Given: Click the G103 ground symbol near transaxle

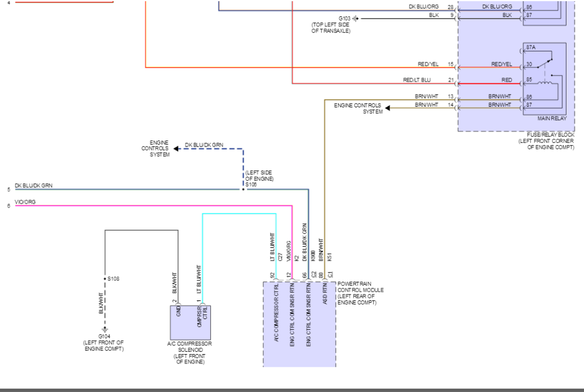Looking at the screenshot, I should coord(354,18).
